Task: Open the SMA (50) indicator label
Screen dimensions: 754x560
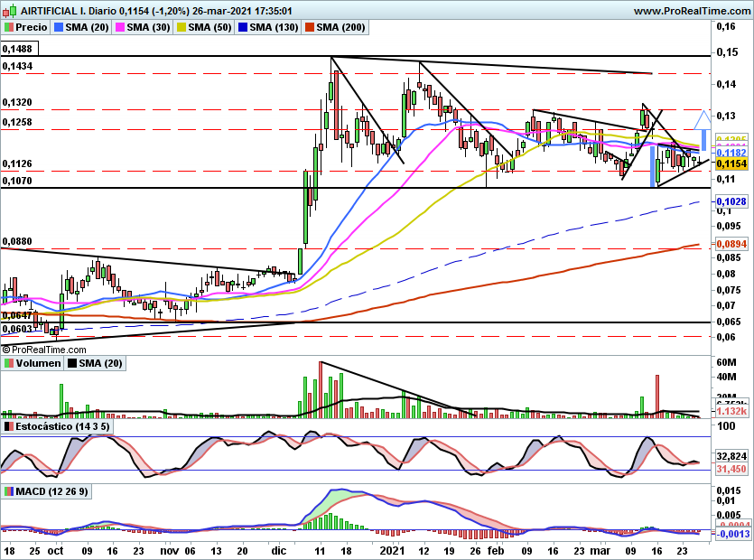Action: [x=210, y=28]
